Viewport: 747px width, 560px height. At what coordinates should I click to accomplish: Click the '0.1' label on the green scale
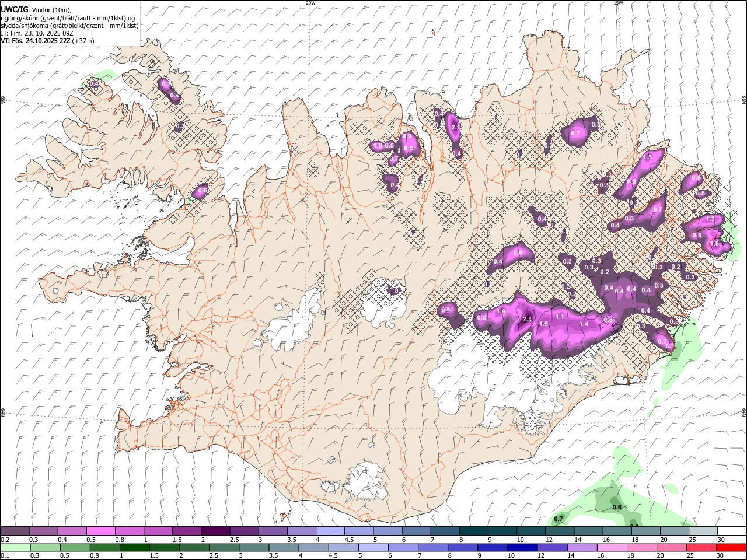point(5,556)
